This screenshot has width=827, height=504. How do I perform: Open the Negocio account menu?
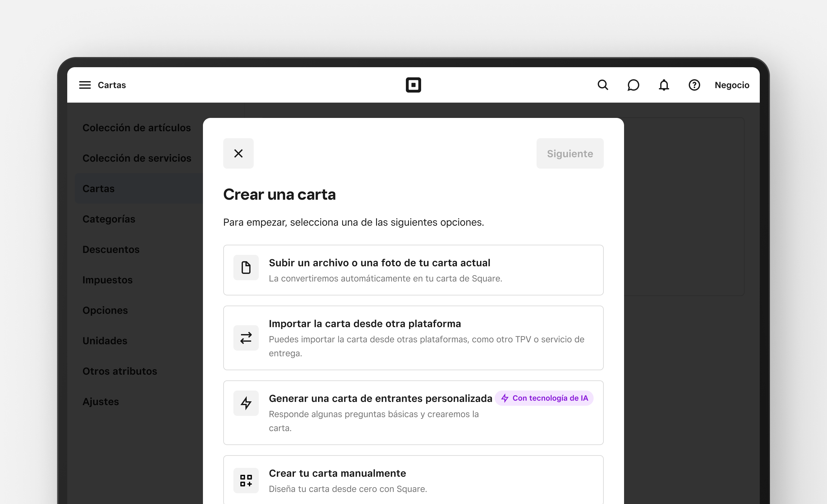pos(732,85)
